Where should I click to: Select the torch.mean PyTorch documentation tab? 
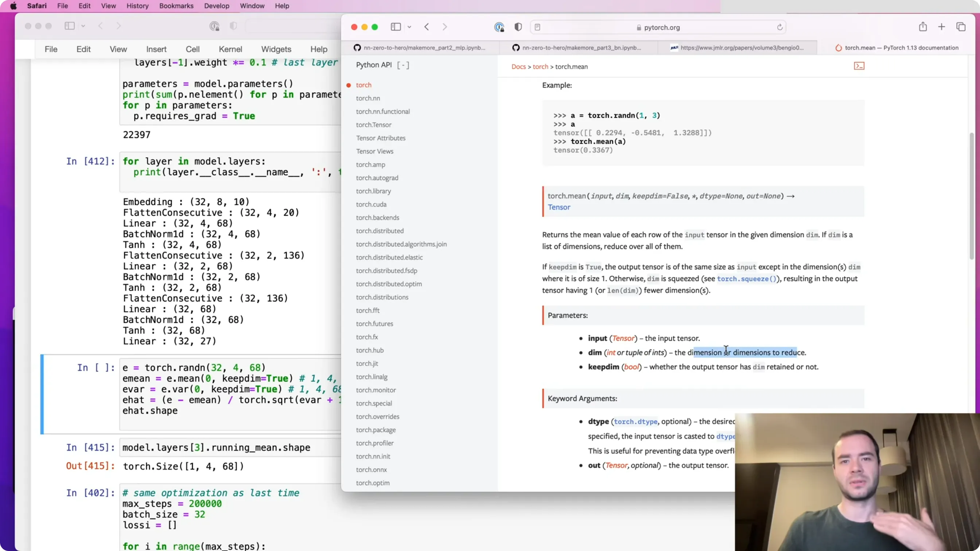click(897, 47)
